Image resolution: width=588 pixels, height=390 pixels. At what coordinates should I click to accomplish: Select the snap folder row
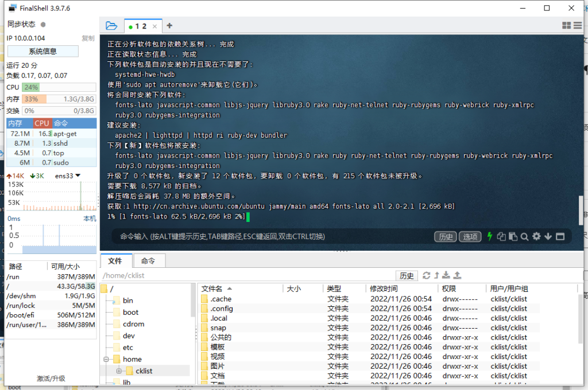click(x=370, y=328)
